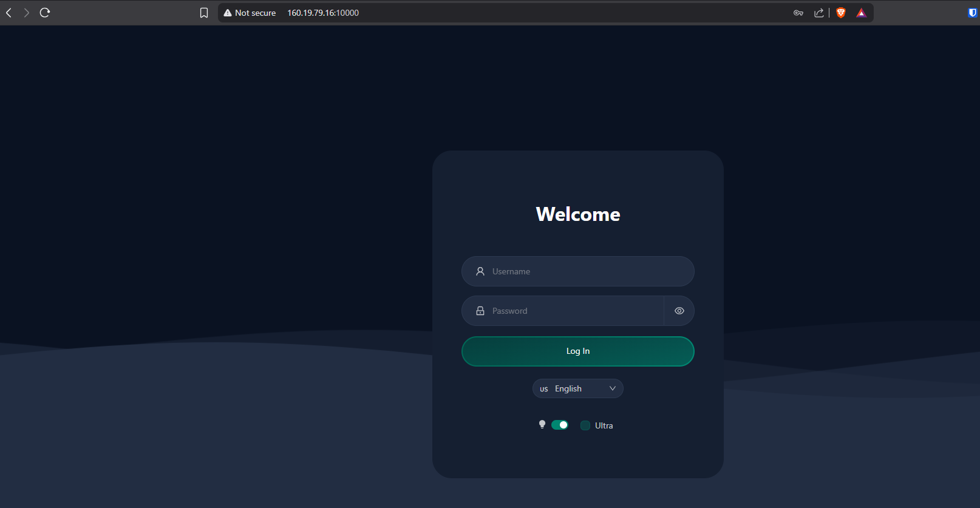
Task: Toggle the dark mode switch
Action: point(560,425)
